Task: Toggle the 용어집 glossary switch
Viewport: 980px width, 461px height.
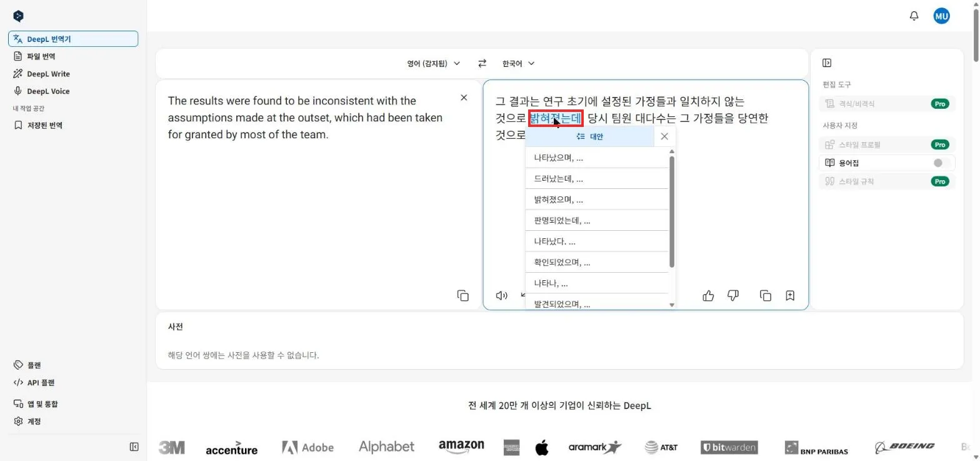Action: pyautogui.click(x=941, y=163)
